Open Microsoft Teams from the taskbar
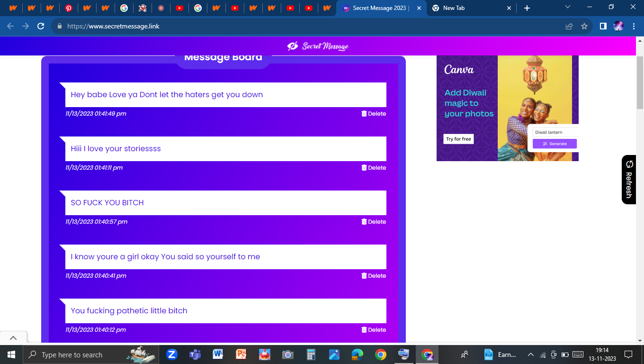 click(x=195, y=355)
